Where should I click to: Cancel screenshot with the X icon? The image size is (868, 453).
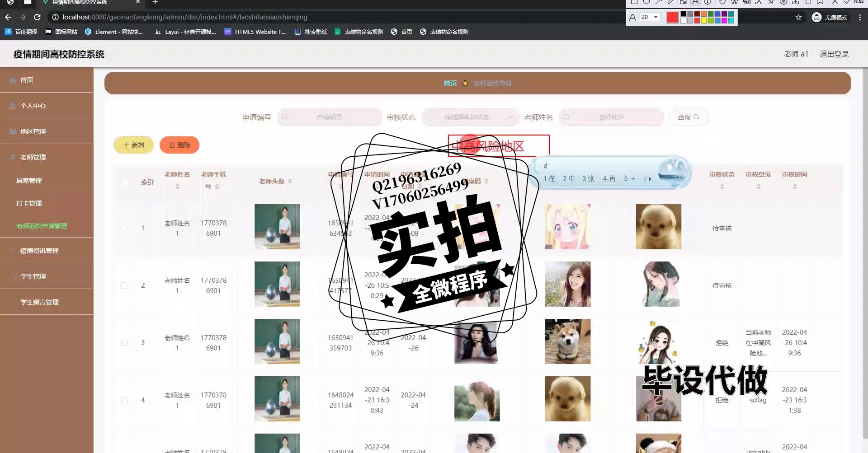[x=835, y=2]
